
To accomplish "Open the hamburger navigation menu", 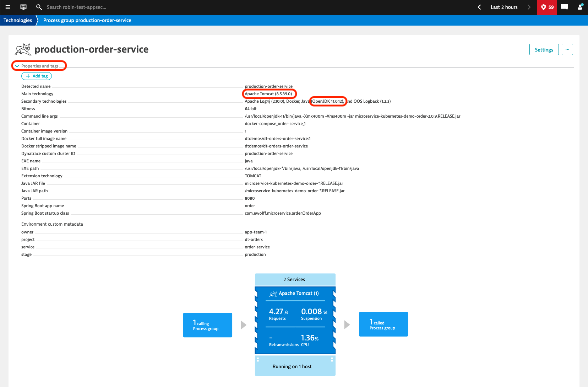I will click(x=8, y=7).
